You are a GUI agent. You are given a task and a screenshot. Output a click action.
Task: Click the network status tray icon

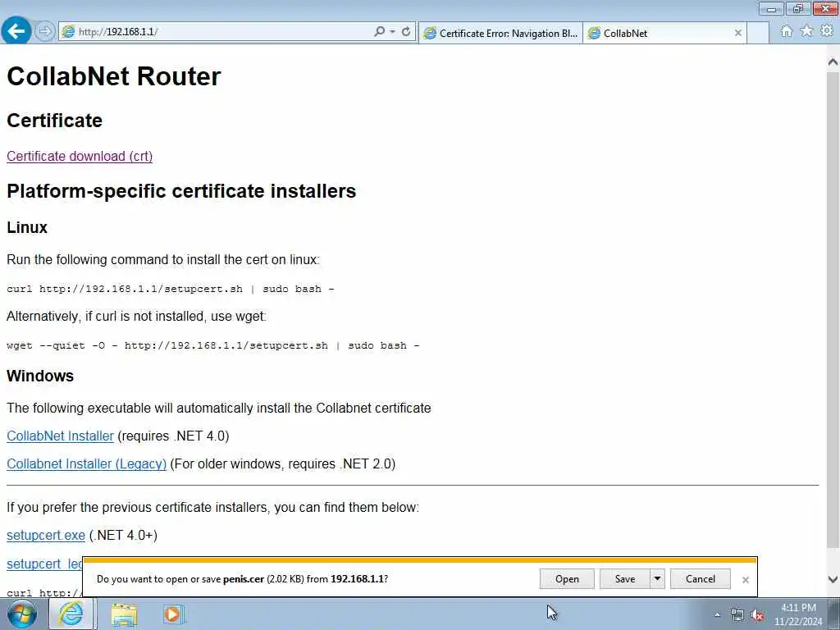point(737,615)
